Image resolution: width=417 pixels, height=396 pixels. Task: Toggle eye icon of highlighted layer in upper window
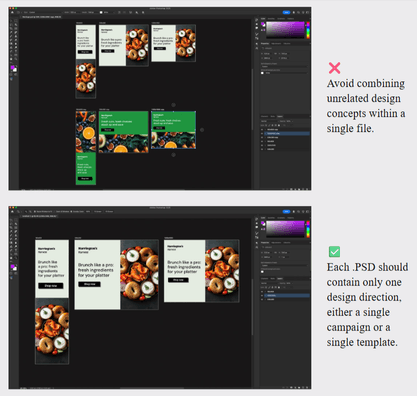[262, 133]
